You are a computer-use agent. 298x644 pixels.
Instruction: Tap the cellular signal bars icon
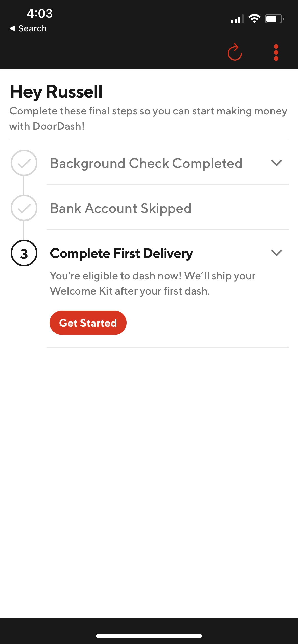(x=237, y=19)
